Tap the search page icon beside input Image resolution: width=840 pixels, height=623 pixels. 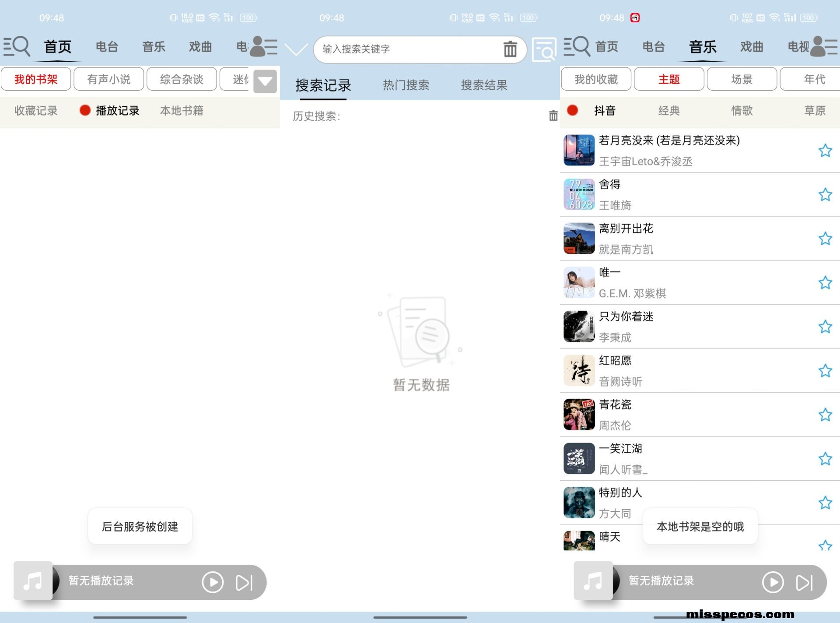pos(544,49)
